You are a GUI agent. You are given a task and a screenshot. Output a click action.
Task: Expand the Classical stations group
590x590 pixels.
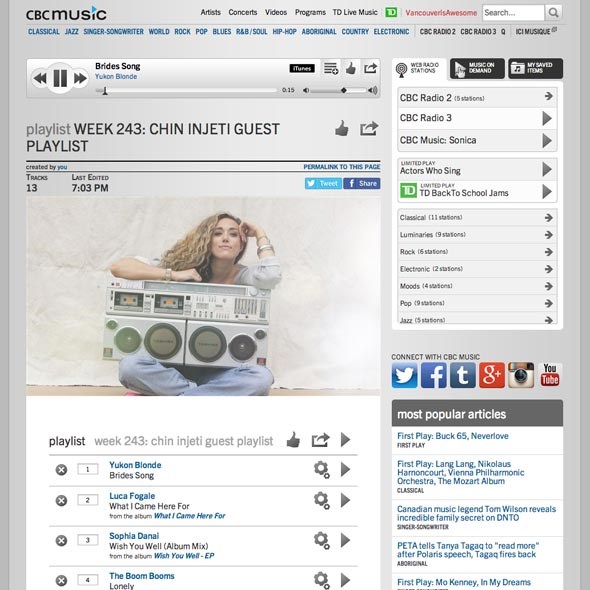[x=477, y=217]
